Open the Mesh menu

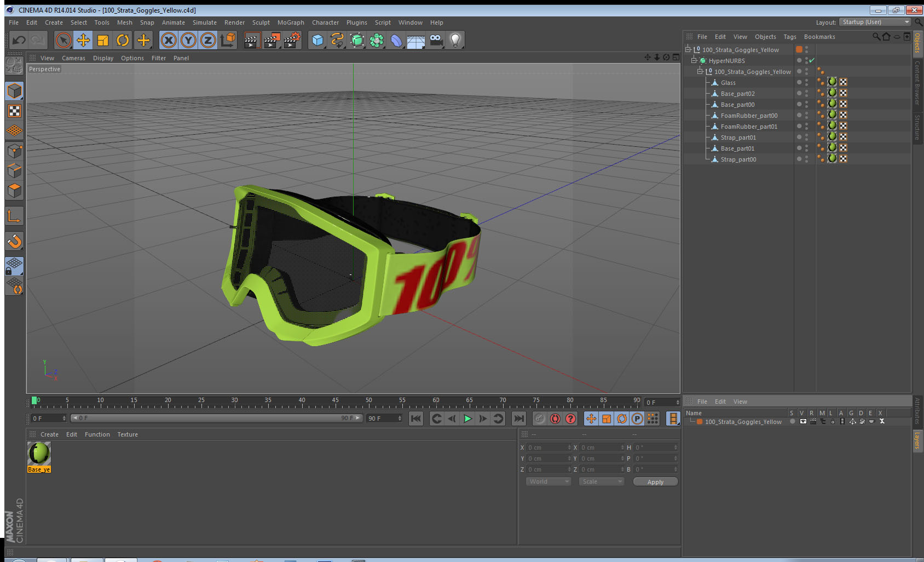pyautogui.click(x=124, y=22)
